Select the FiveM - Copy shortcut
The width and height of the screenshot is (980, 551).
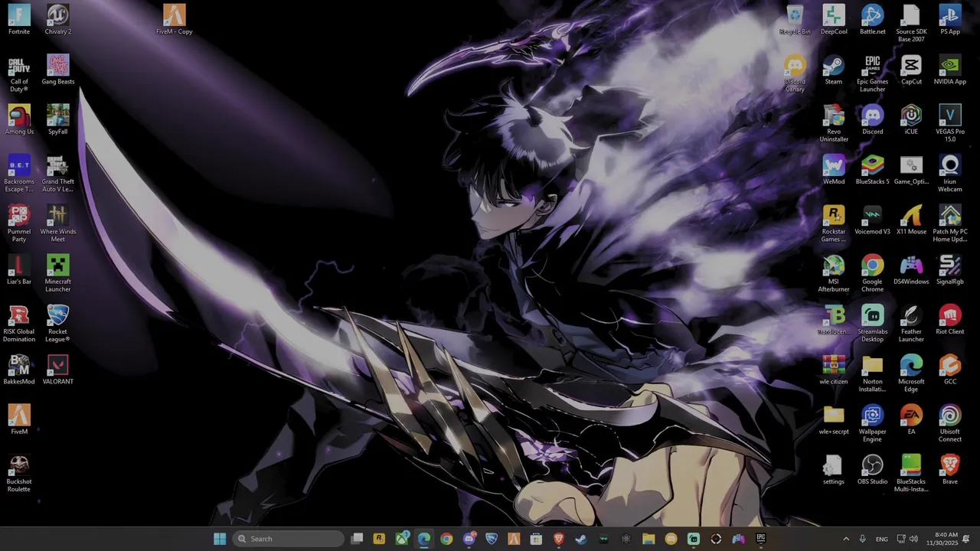tap(174, 20)
